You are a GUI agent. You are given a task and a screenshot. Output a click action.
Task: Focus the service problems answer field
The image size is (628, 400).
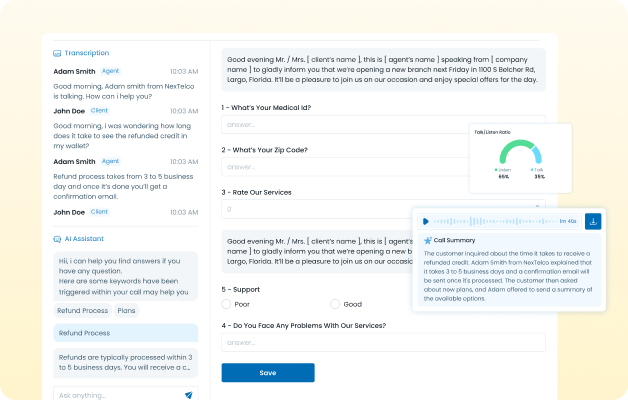click(x=383, y=343)
